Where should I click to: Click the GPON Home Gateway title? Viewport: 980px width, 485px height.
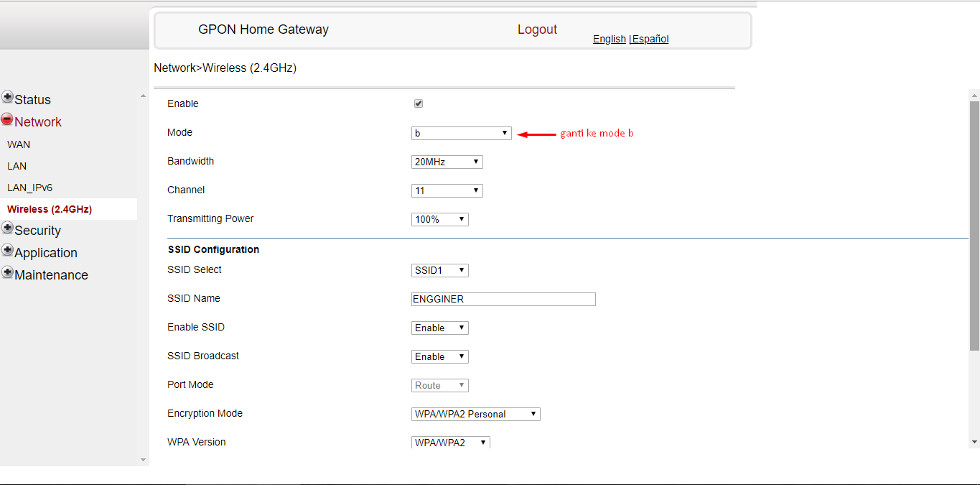coord(263,29)
